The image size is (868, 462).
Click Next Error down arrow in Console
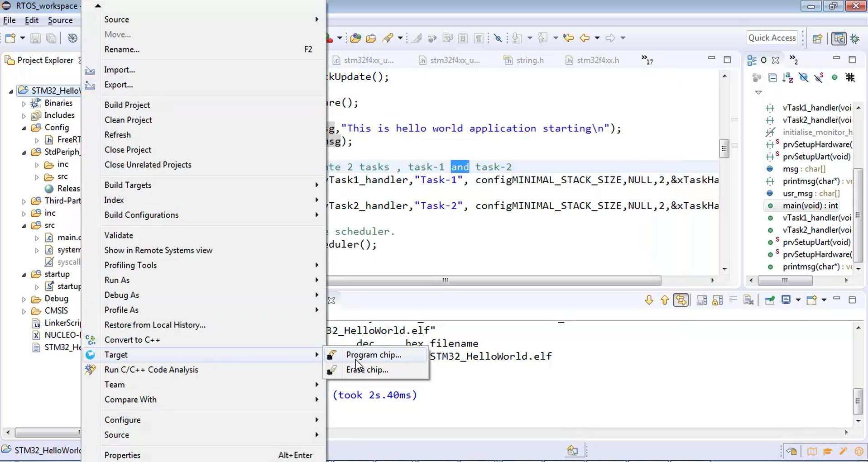[649, 300]
